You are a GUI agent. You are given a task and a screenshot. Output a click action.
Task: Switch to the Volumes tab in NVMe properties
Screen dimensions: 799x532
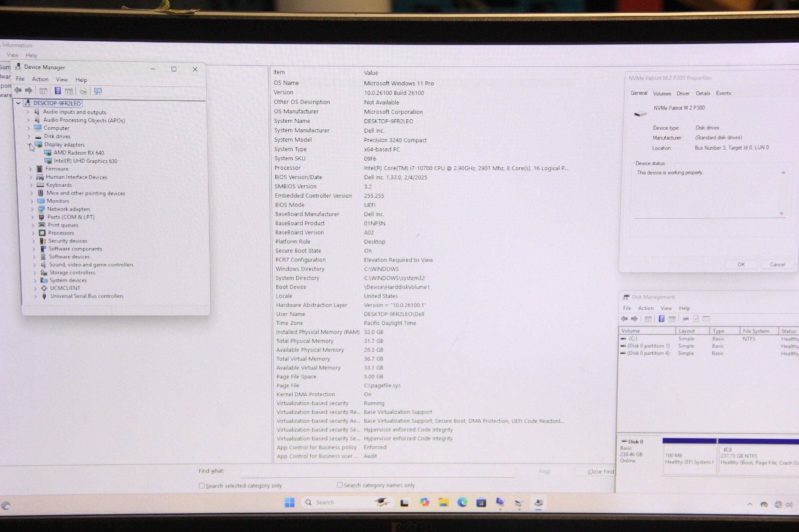pos(662,93)
